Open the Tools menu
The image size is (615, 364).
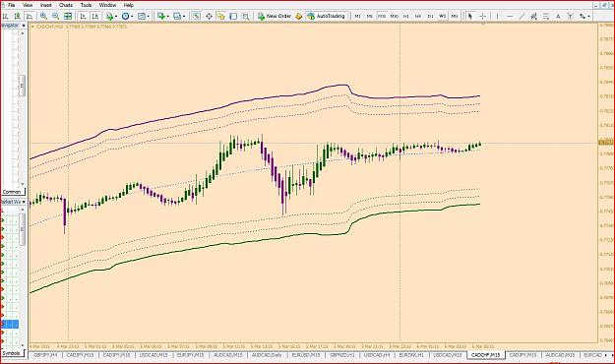click(x=86, y=5)
